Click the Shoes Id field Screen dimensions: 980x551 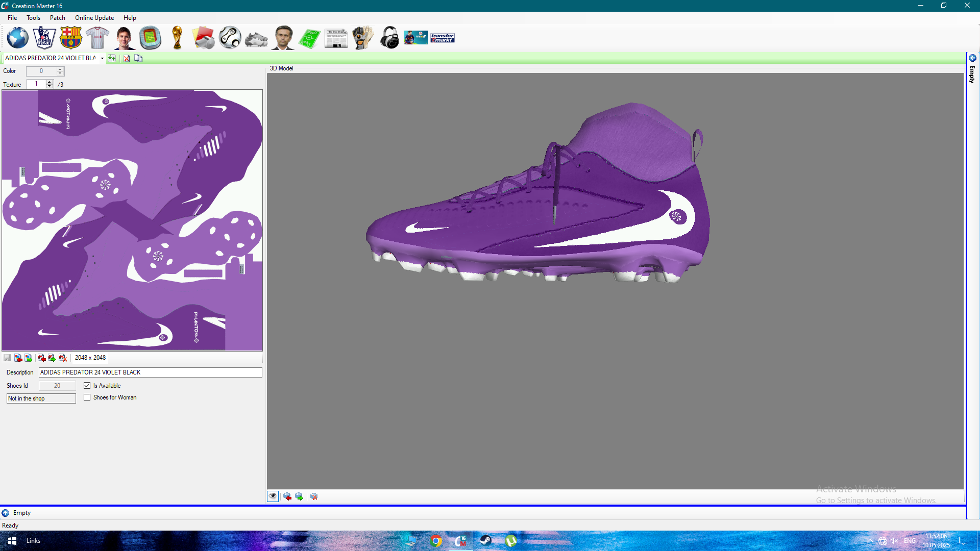coord(57,386)
